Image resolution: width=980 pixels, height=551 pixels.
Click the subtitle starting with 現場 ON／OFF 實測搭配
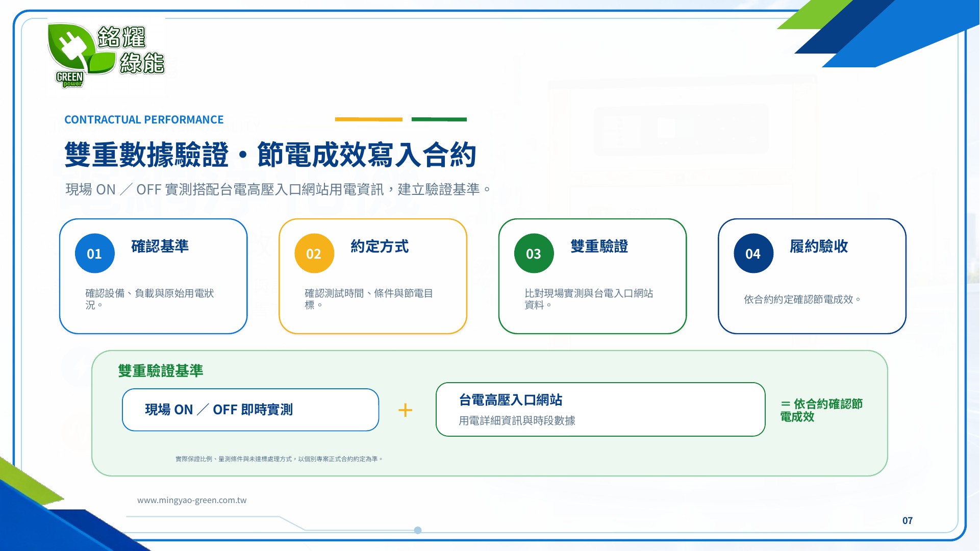[x=279, y=190]
